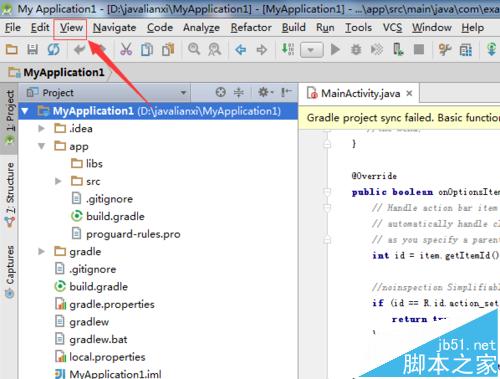Image resolution: width=500 pixels, height=379 pixels.
Task: Select local.properties file
Action: click(100, 357)
